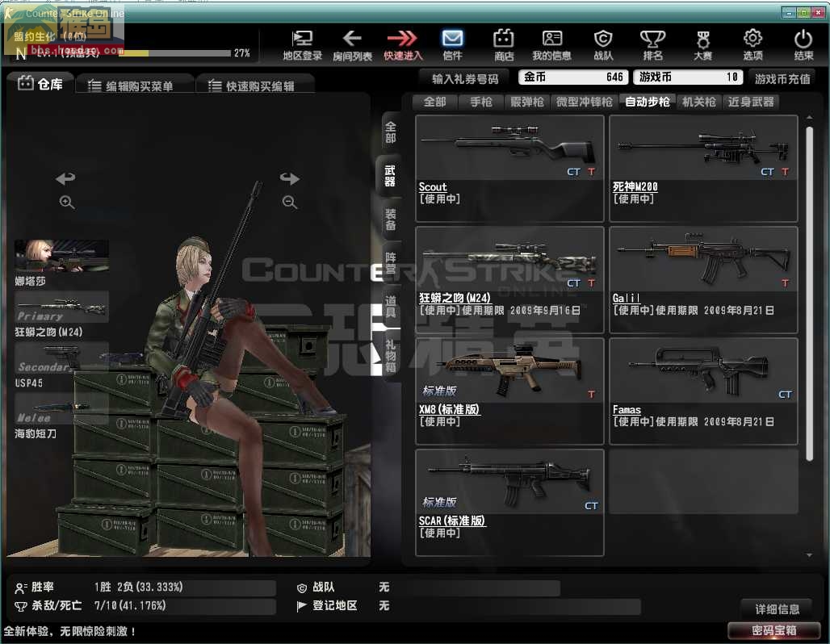Select the vertical 全部 category tab
The height and width of the screenshot is (644, 830).
coord(391,132)
